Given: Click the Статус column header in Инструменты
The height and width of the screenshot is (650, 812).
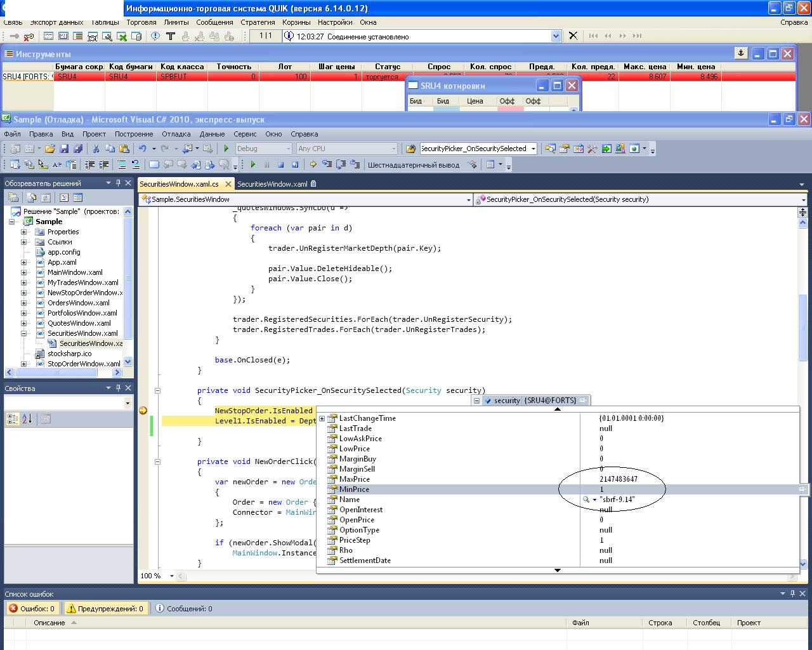Looking at the screenshot, I should pos(387,66).
